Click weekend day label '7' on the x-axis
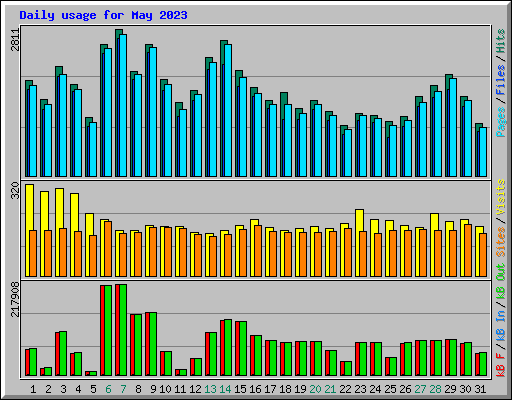 (x=123, y=389)
